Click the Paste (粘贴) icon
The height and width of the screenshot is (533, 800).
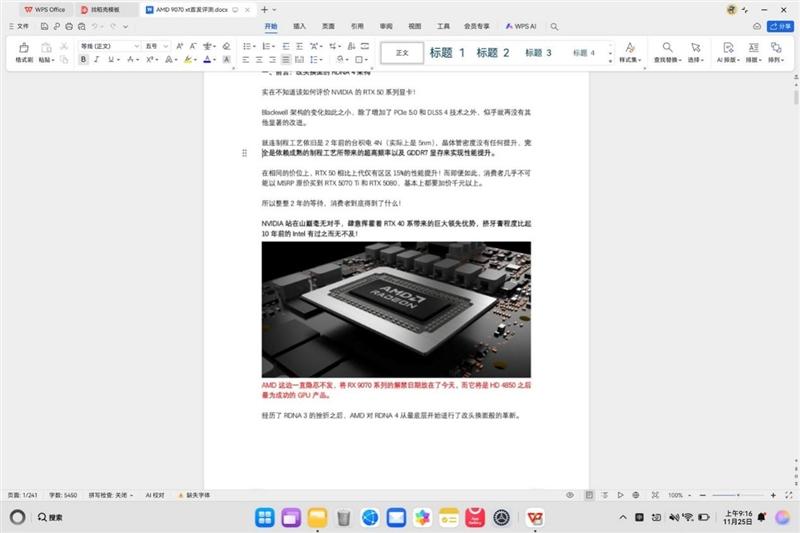point(46,47)
